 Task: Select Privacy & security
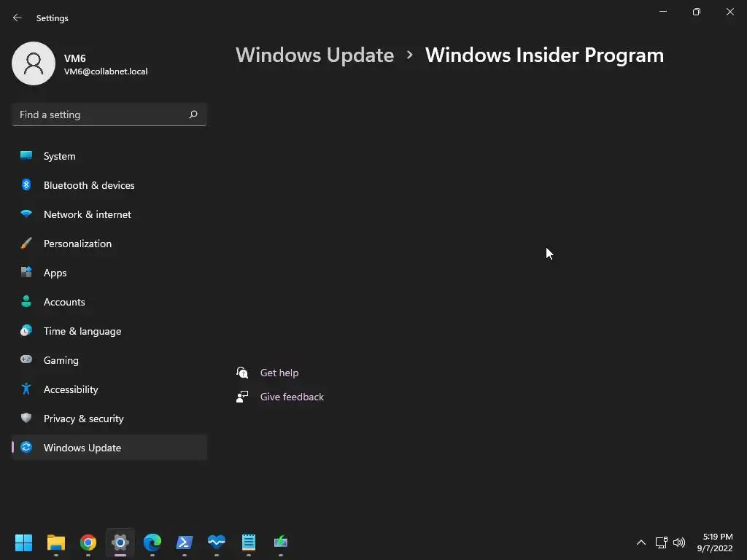point(109,419)
